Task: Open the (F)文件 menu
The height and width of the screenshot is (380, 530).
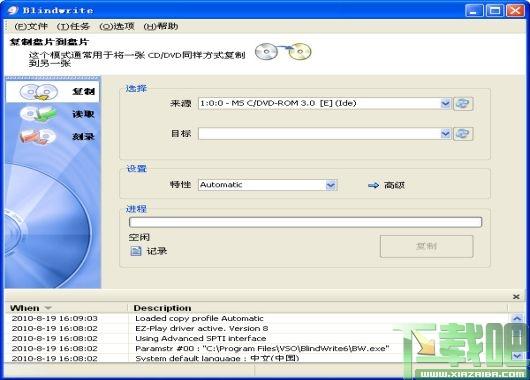Action: coord(31,26)
